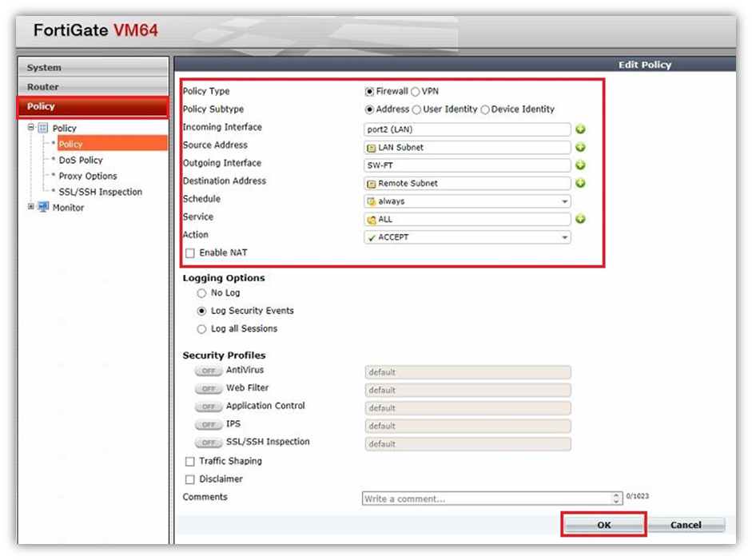The height and width of the screenshot is (560, 752).
Task: Expand the Monitor tree node
Action: click(x=30, y=207)
